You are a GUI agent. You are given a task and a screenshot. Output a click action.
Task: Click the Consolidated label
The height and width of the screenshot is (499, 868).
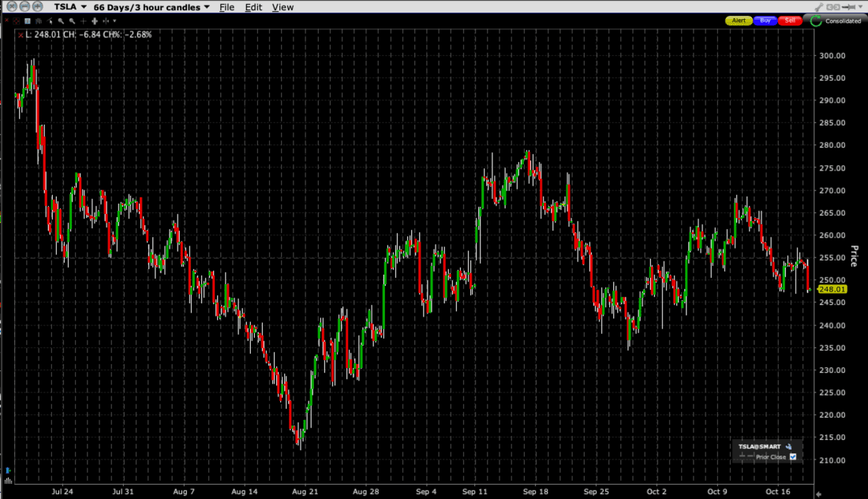(843, 21)
